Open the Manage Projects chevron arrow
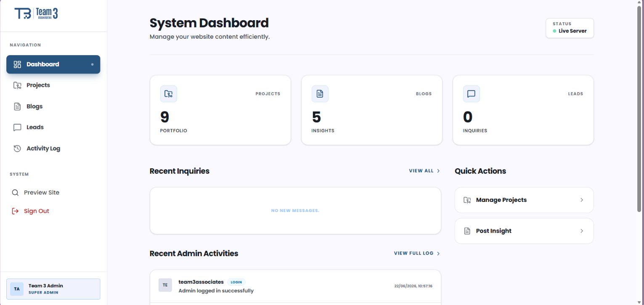The width and height of the screenshot is (644, 305). pyautogui.click(x=582, y=200)
